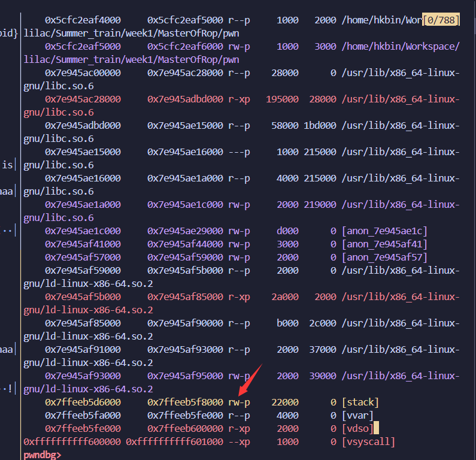Click the rw-p permission on stack row
The image size is (476, 460).
pyautogui.click(x=239, y=402)
